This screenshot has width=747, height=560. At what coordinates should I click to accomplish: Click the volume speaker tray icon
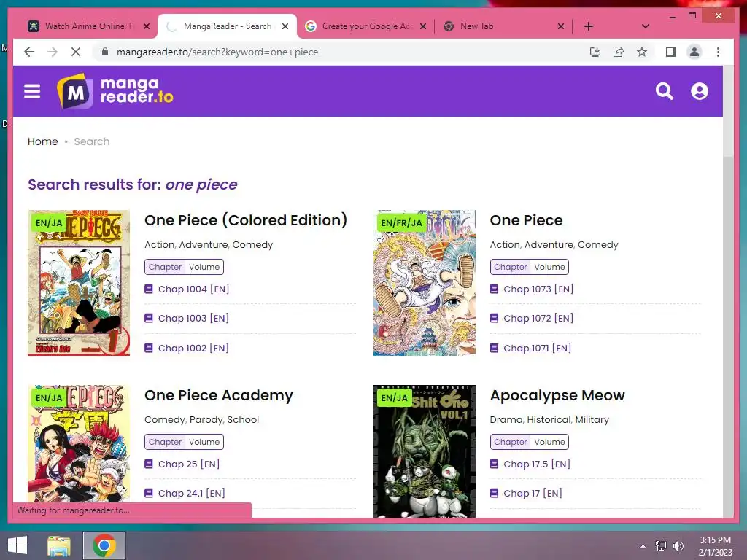[678, 546]
